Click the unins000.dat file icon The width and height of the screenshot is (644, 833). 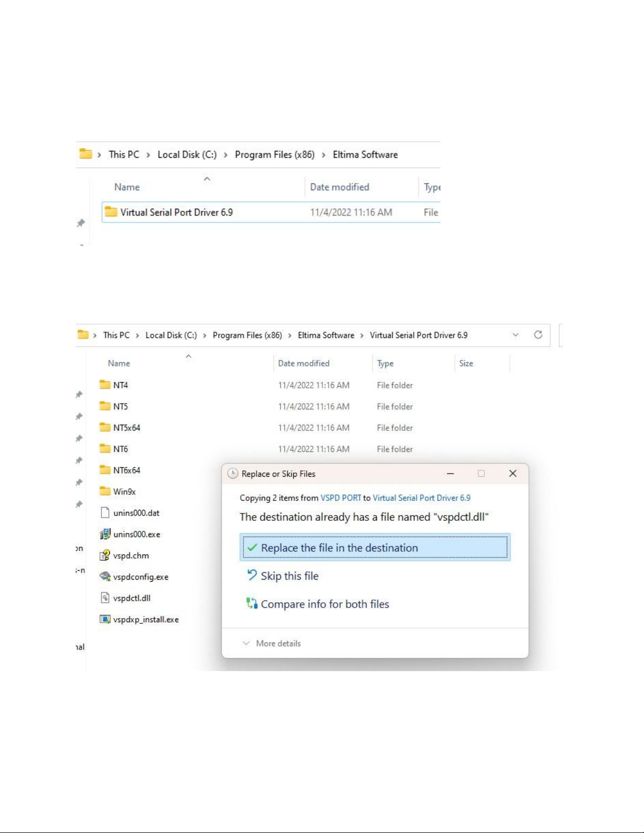[105, 512]
